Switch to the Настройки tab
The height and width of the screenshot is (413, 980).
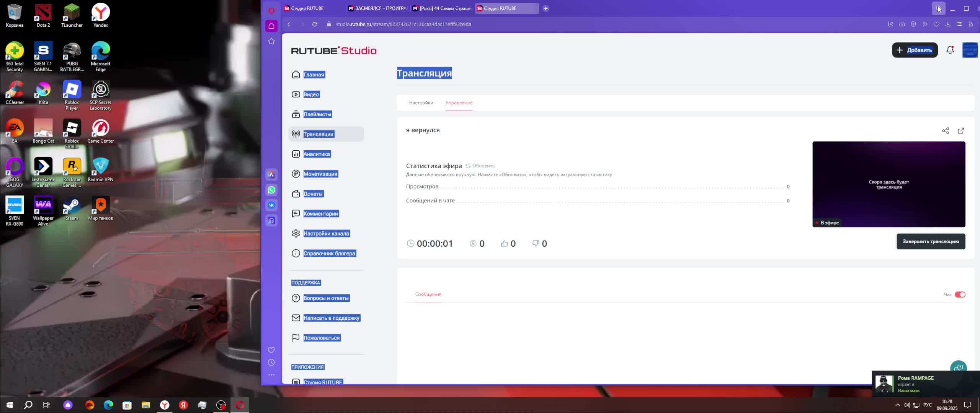[421, 102]
